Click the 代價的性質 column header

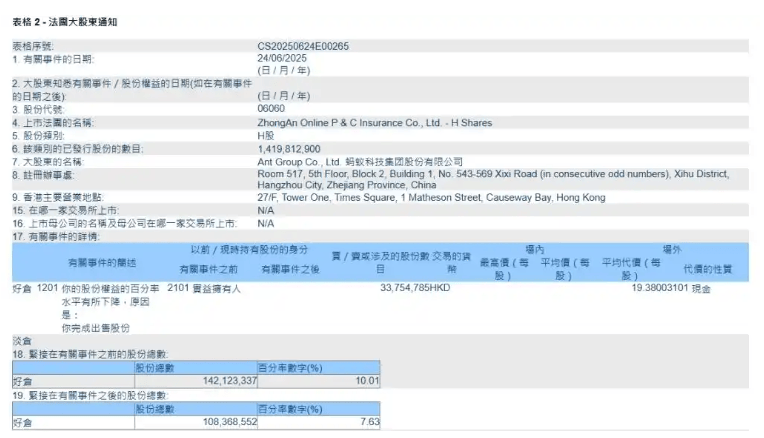tap(707, 269)
